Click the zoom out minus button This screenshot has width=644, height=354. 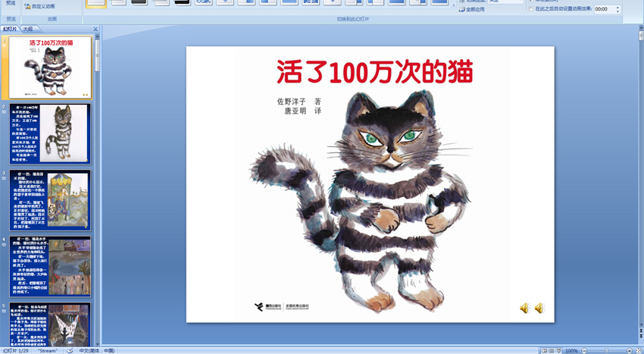pos(583,351)
